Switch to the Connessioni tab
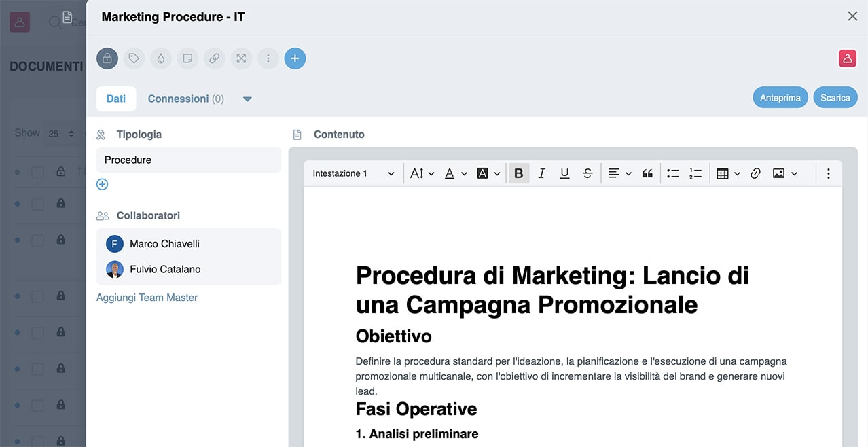 185,99
